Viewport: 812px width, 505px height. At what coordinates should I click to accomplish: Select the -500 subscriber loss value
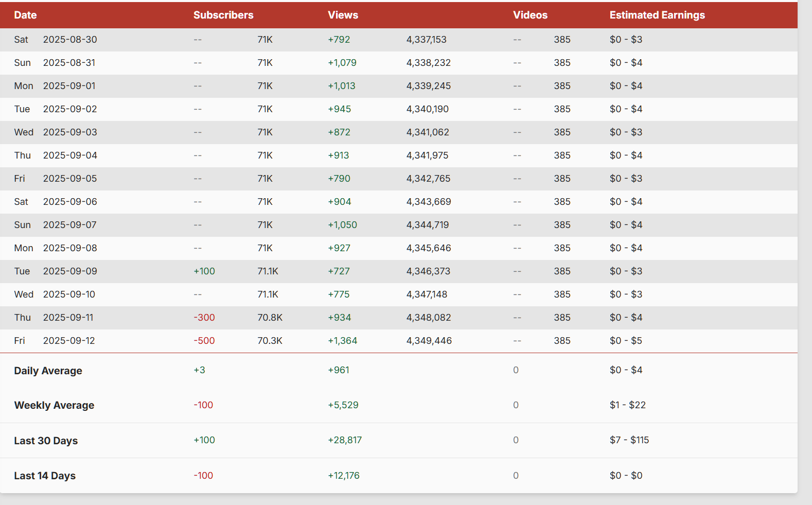[204, 341]
